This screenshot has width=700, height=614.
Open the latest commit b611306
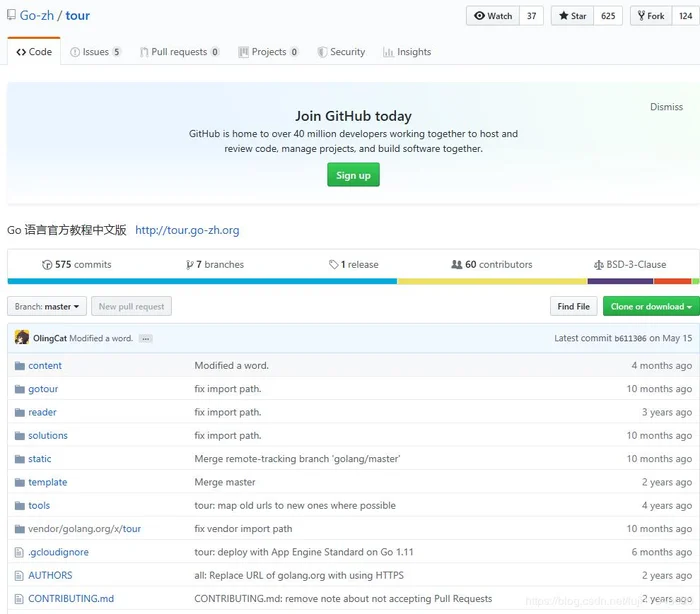tap(630, 338)
